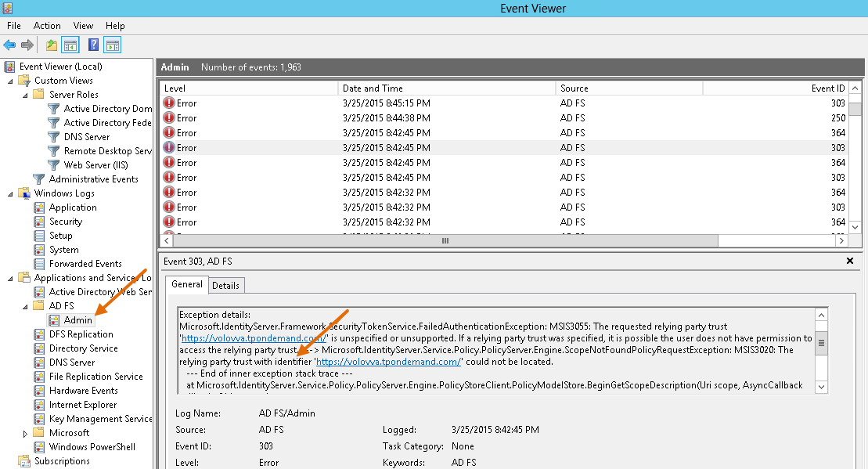Image resolution: width=868 pixels, height=469 pixels.
Task: Select the Active Directory Federation filter view
Action: (107, 123)
